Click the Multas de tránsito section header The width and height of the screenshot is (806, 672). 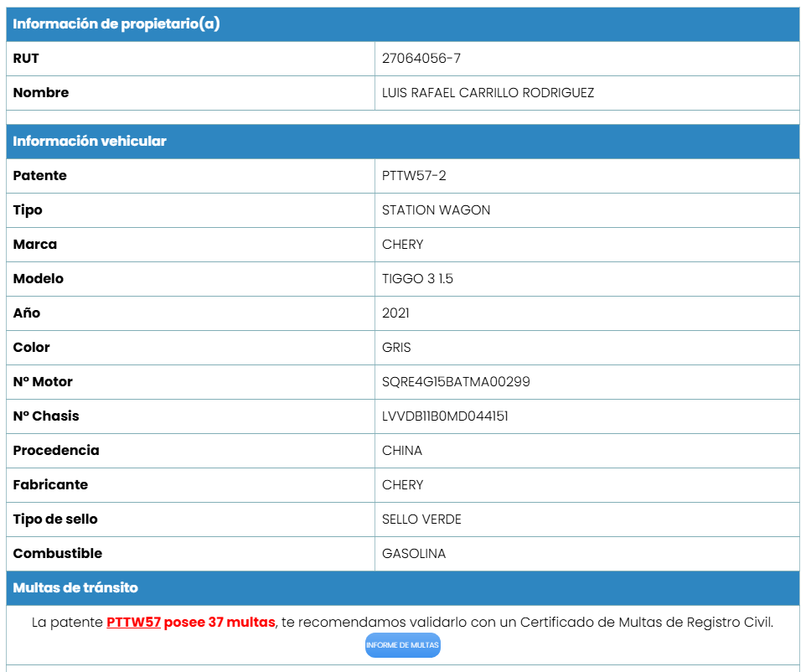pyautogui.click(x=403, y=587)
